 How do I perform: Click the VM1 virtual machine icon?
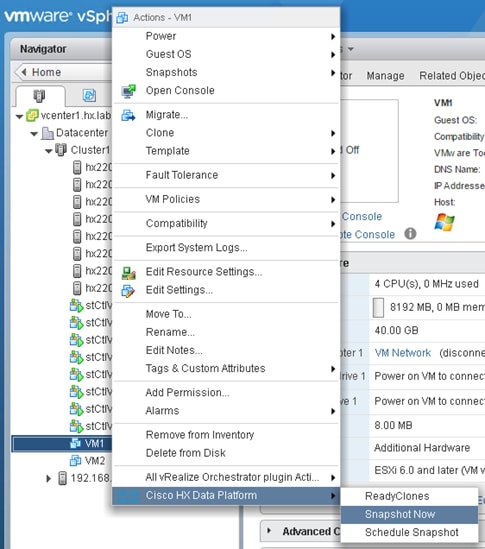pos(75,443)
